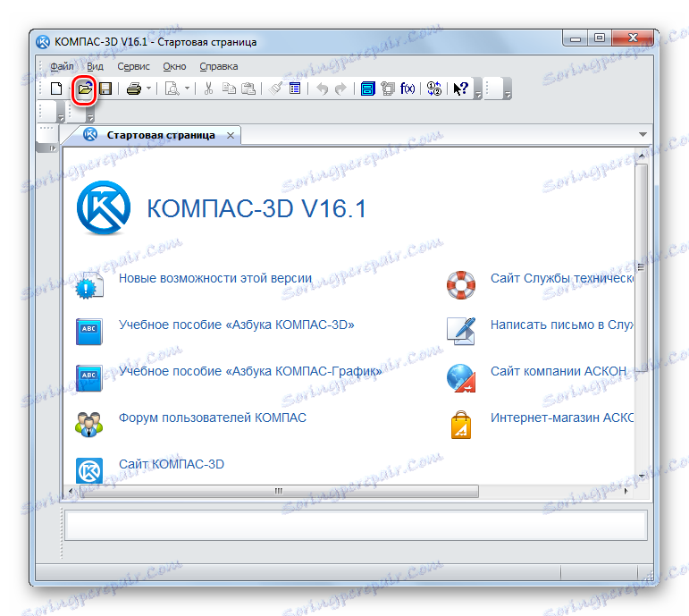689x616 pixels.
Task: Click the horizontal scrollbar right arrow
Action: 626,491
